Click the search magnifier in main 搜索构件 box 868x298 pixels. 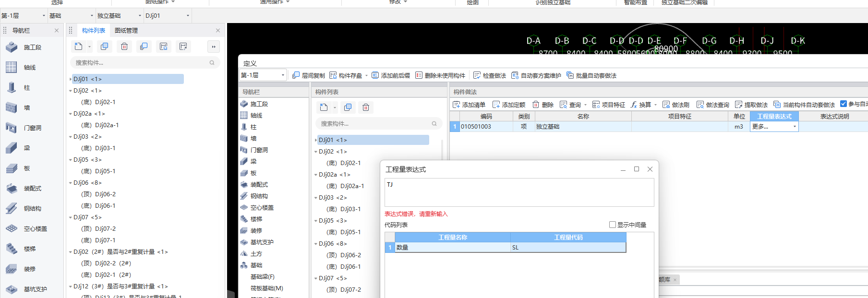pos(212,62)
